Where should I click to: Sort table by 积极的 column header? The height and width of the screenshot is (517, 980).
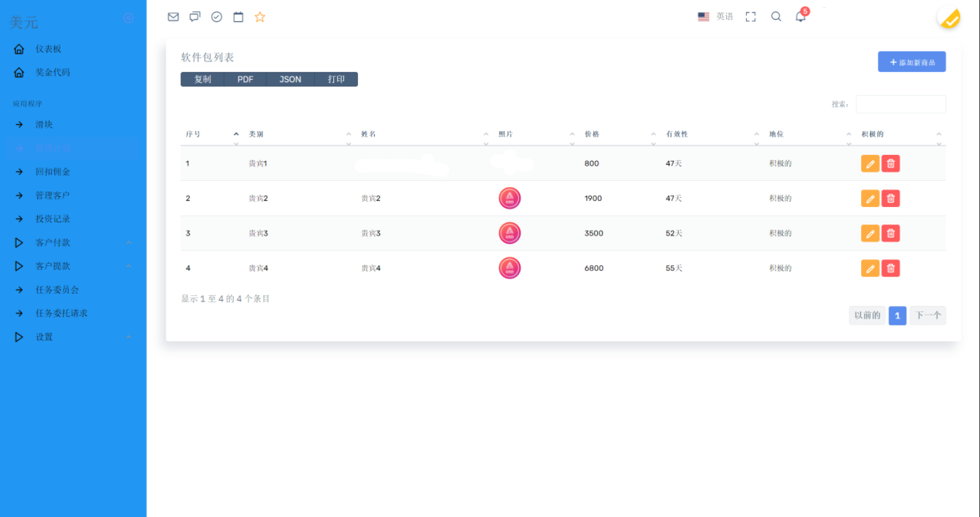tap(901, 134)
